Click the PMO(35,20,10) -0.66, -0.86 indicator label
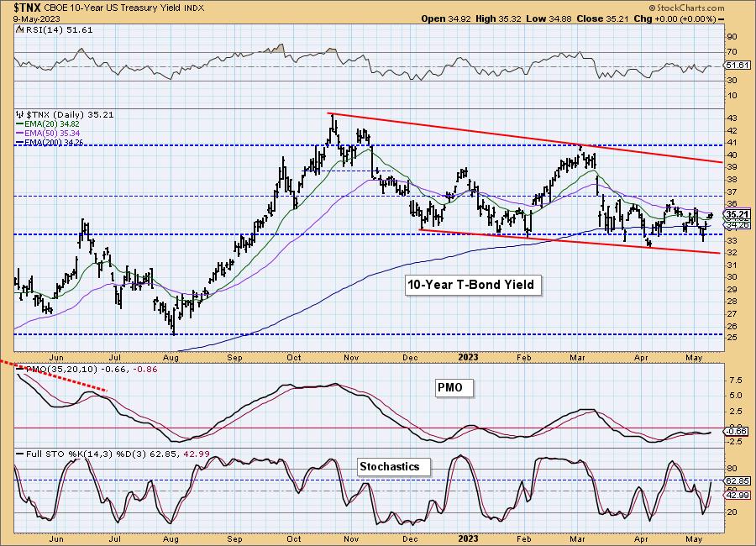Image resolution: width=756 pixels, height=546 pixels. [87, 370]
